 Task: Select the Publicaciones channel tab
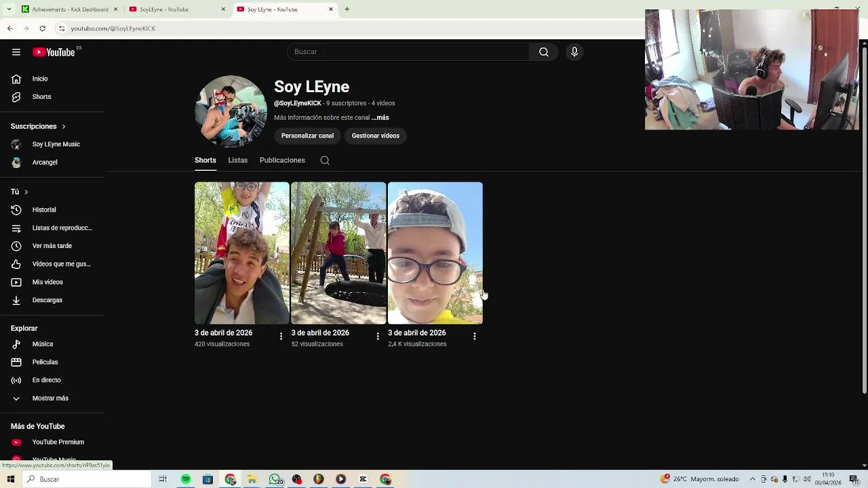(282, 161)
